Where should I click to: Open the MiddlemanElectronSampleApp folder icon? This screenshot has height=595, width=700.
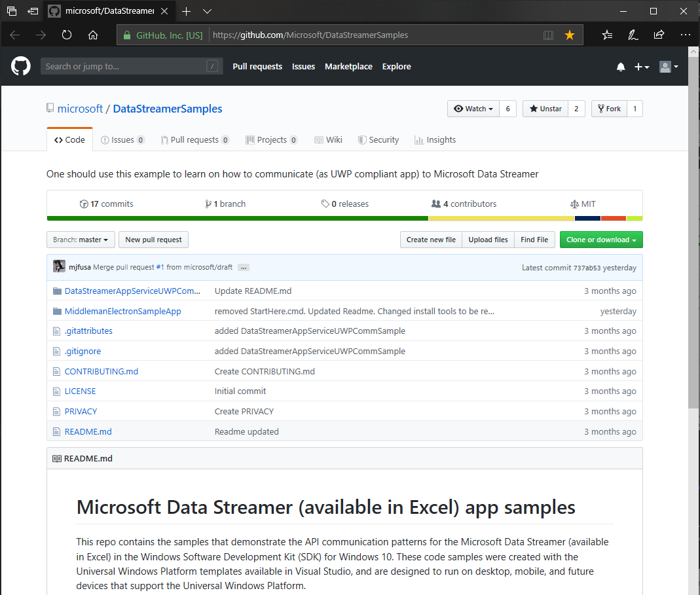click(57, 311)
